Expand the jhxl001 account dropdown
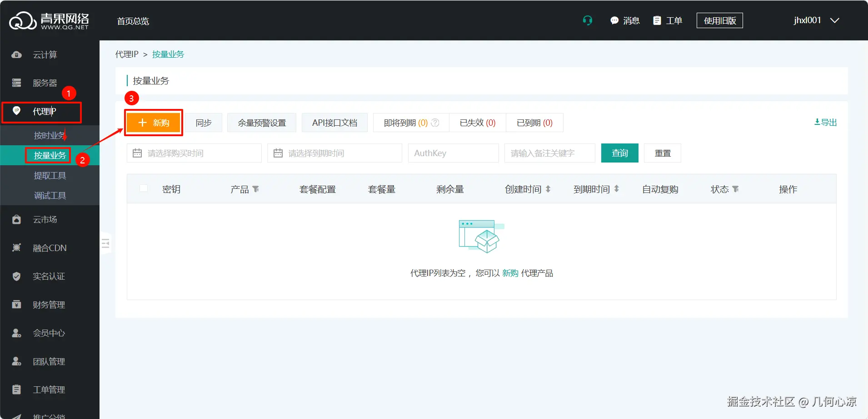 point(815,20)
